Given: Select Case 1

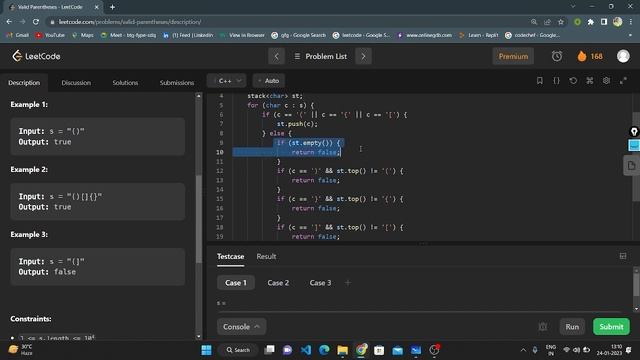Looking at the screenshot, I should click(x=236, y=282).
